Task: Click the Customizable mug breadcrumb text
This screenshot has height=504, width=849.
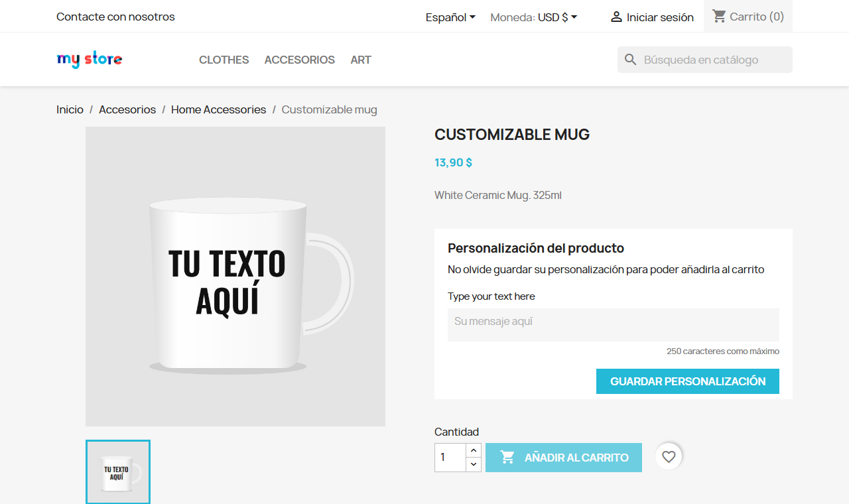Action: coord(329,109)
